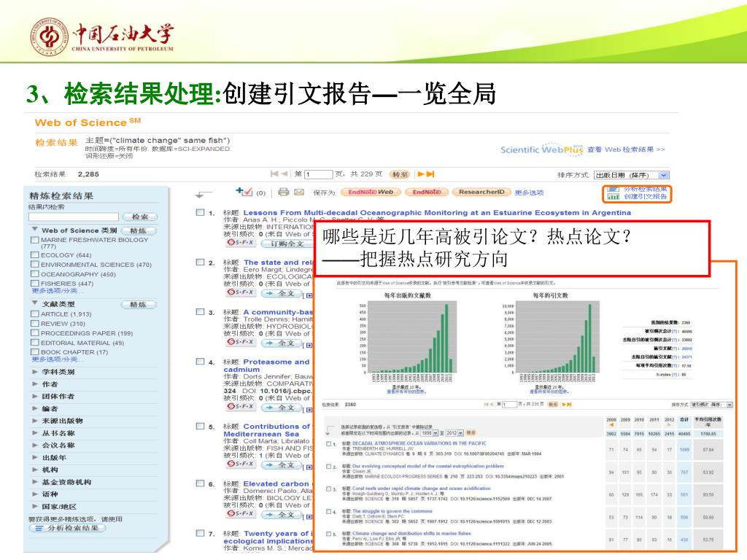This screenshot has width=747, height=560.
Task: Save to EndNote button
Action: [x=426, y=192]
